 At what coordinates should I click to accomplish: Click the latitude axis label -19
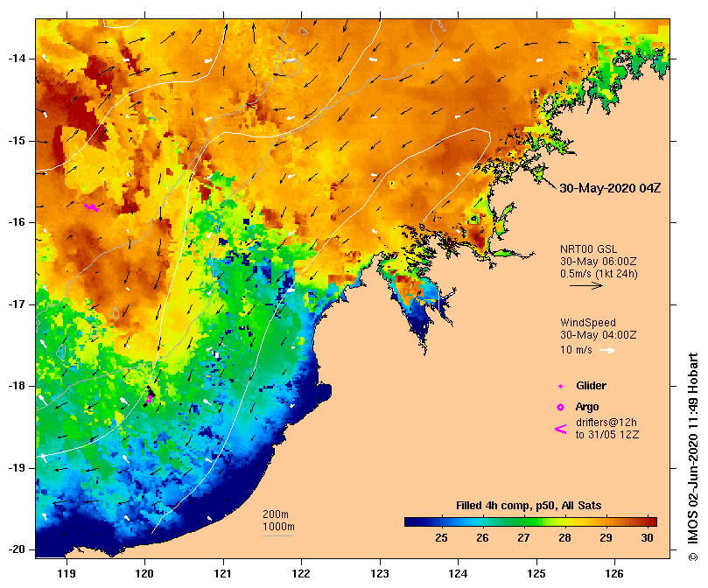point(17,468)
